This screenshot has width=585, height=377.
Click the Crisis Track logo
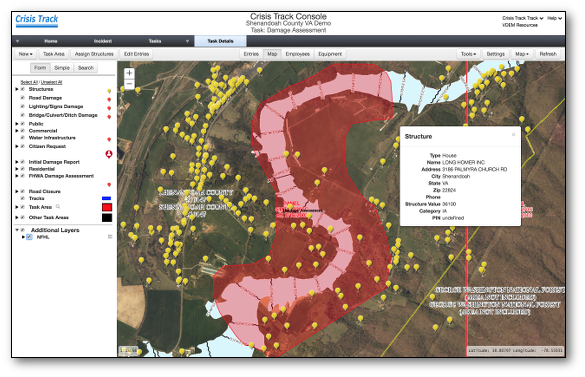click(x=37, y=20)
